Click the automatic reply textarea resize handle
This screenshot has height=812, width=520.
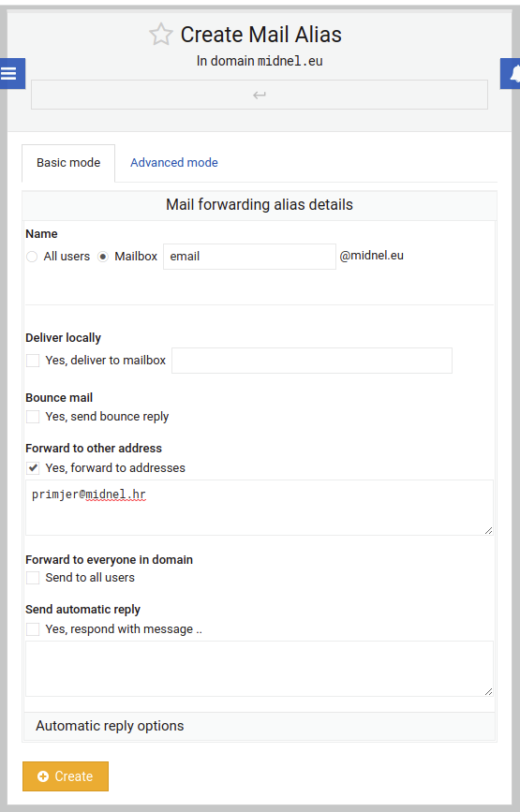[x=488, y=691]
